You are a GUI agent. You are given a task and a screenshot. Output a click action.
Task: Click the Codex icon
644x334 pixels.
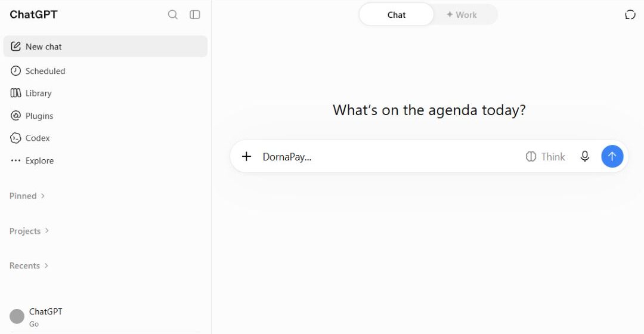coord(16,138)
